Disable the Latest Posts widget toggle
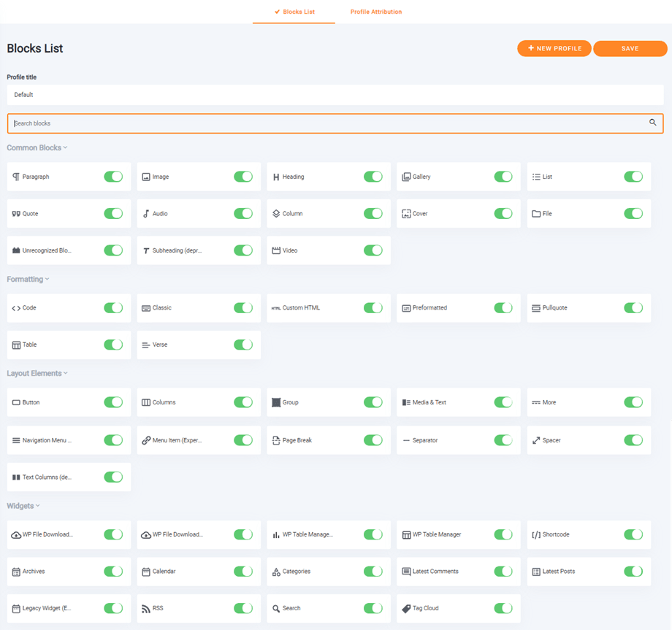This screenshot has height=630, width=672. [x=633, y=572]
